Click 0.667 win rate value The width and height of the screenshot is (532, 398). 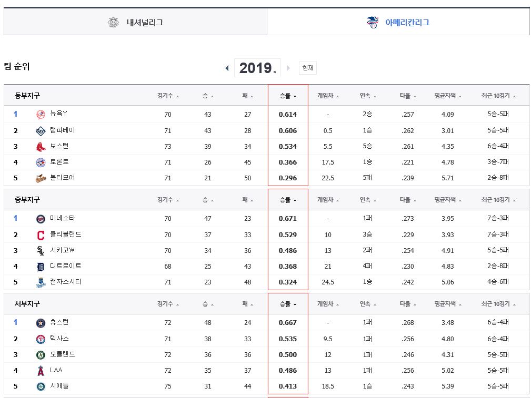click(x=288, y=322)
